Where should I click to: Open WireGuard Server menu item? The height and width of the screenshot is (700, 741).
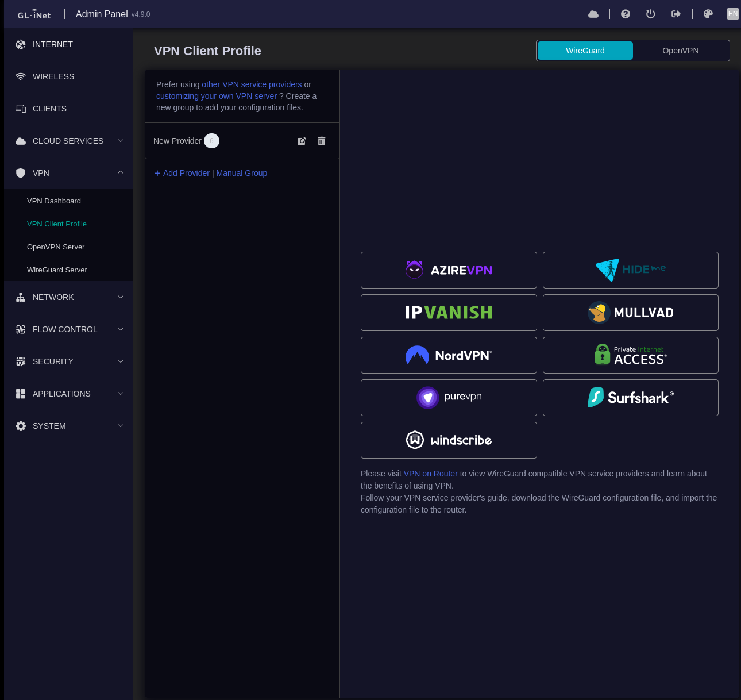(x=57, y=270)
